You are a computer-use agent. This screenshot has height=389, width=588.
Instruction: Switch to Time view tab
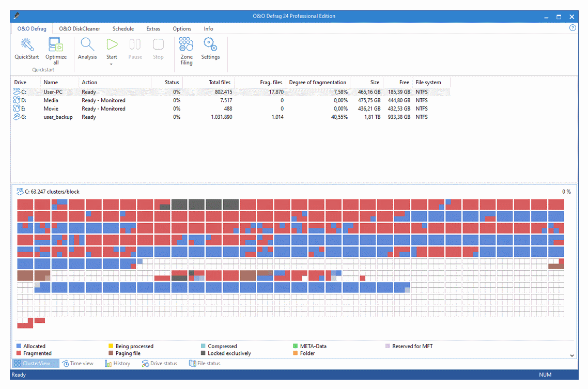tap(78, 363)
